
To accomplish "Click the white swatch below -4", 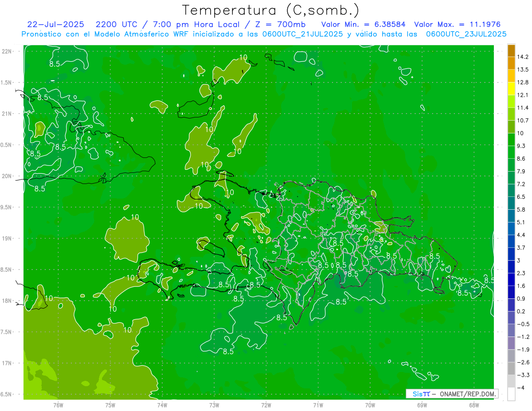I will (x=511, y=394).
